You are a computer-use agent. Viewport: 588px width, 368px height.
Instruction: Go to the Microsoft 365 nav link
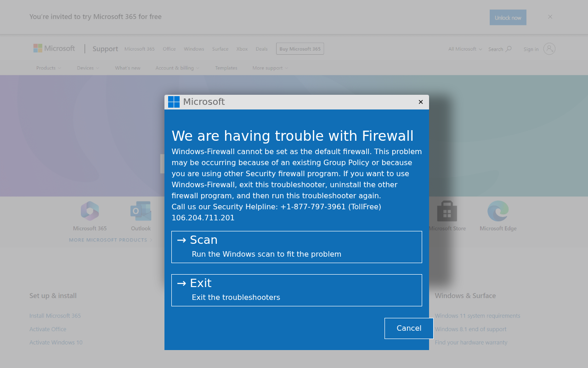click(x=140, y=49)
